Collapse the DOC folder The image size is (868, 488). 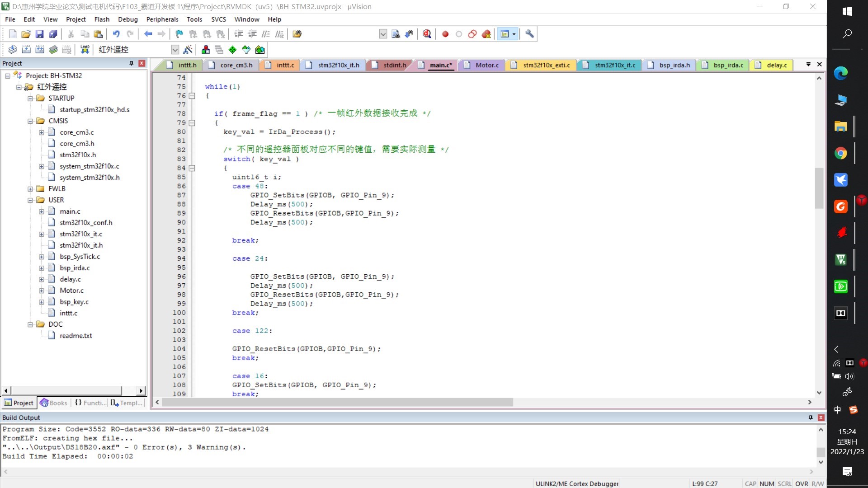point(30,324)
